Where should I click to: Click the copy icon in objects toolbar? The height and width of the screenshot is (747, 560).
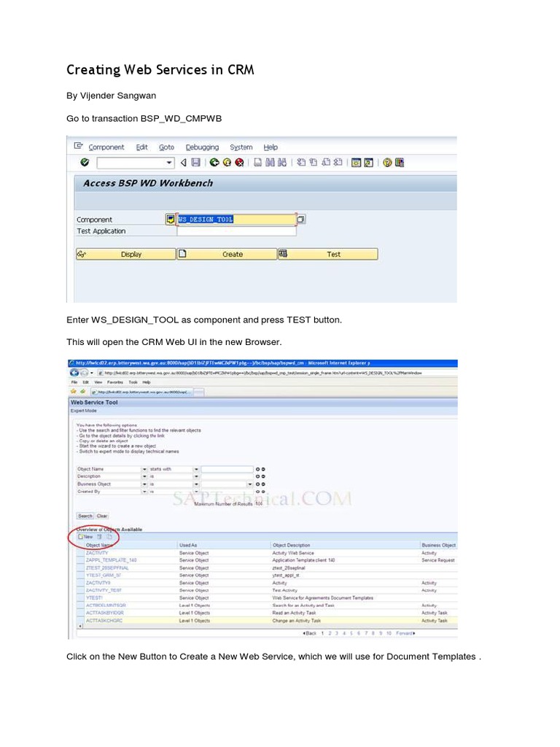[x=109, y=537]
